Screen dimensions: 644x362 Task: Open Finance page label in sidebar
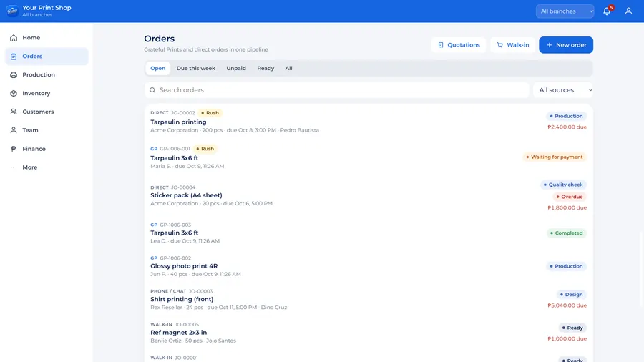34,149
